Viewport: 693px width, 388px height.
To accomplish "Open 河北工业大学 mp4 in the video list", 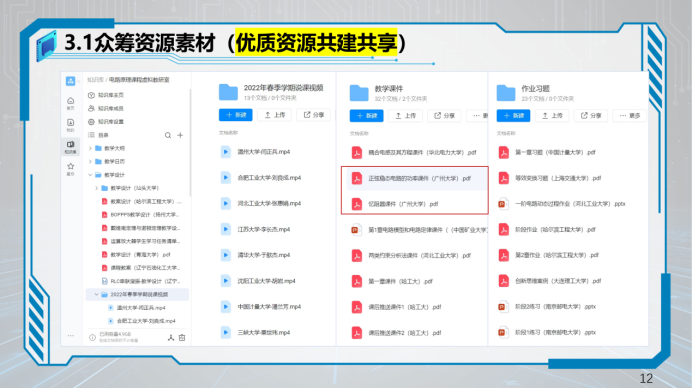I will click(269, 204).
